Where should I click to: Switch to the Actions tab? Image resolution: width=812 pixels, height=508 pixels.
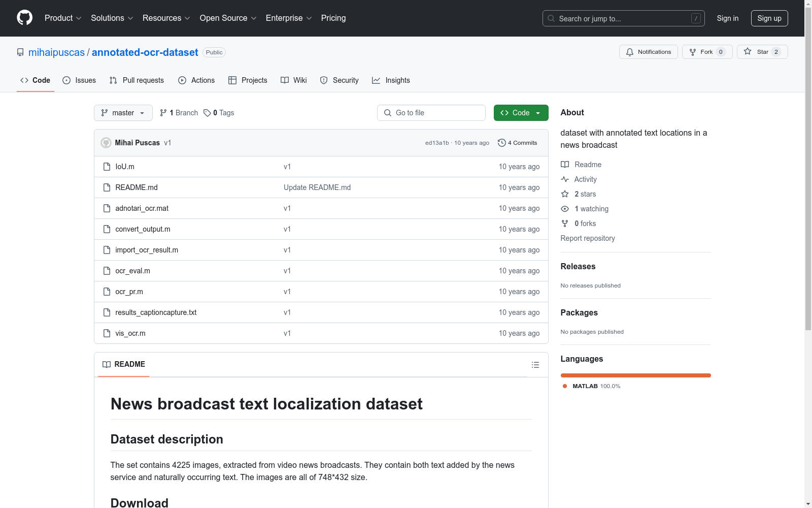coord(196,80)
